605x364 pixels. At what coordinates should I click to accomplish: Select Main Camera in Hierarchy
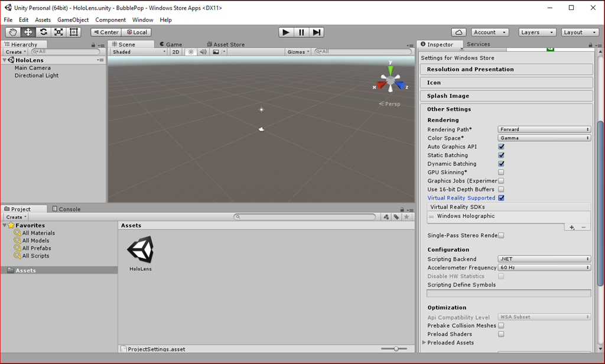click(32, 67)
